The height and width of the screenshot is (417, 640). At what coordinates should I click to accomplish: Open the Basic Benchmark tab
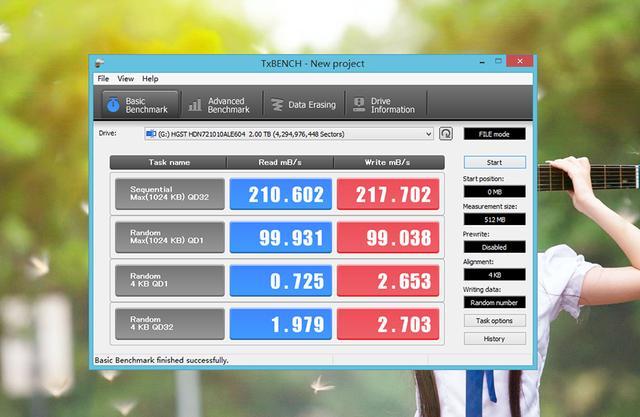139,103
